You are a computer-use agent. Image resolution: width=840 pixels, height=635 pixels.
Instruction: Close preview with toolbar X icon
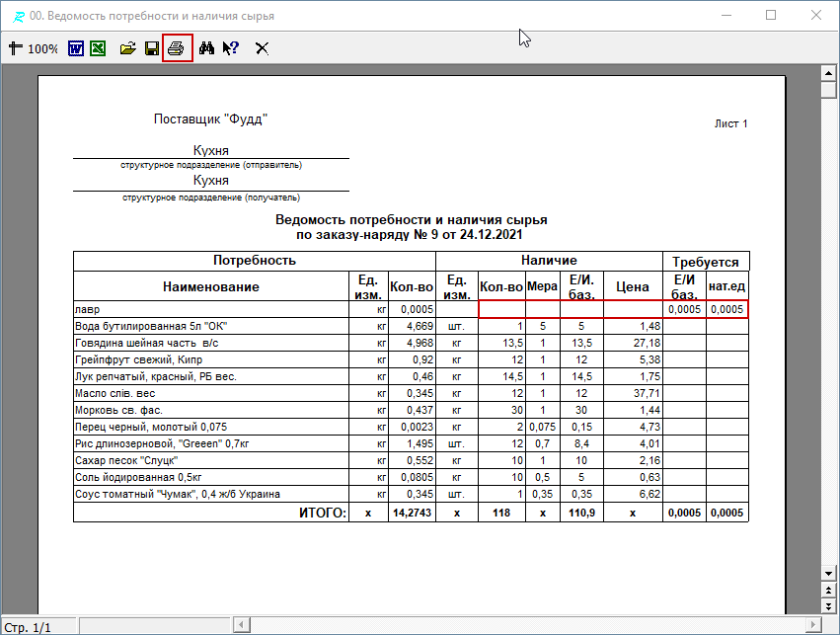tap(262, 47)
